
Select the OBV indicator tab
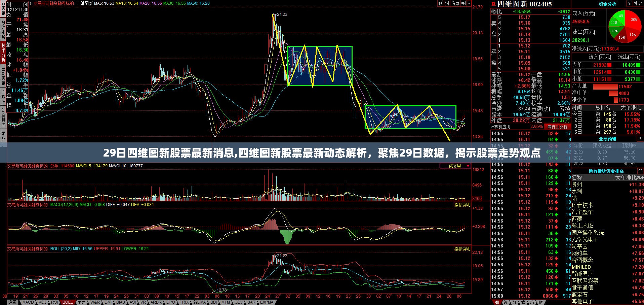pyautogui.click(x=239, y=302)
